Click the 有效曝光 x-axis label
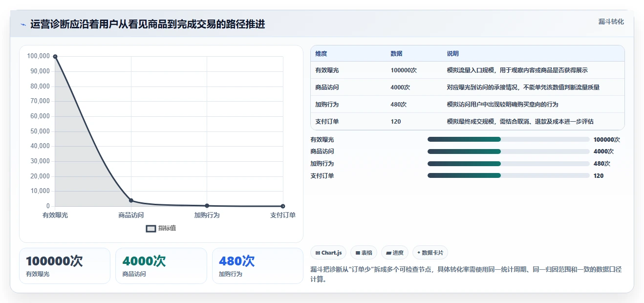 (55, 215)
